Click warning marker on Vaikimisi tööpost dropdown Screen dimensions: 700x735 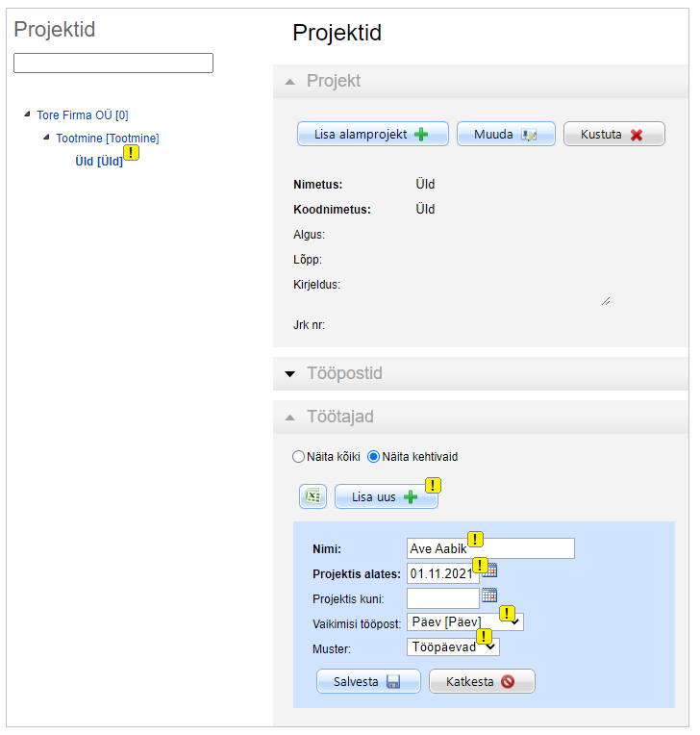pos(507,613)
